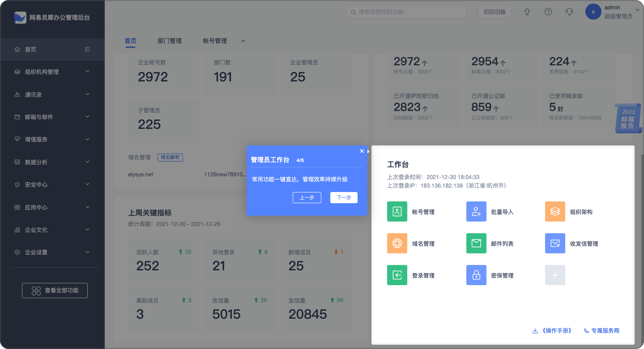Click the 密保管理 lock icon
This screenshot has height=349, width=644.
tap(476, 275)
